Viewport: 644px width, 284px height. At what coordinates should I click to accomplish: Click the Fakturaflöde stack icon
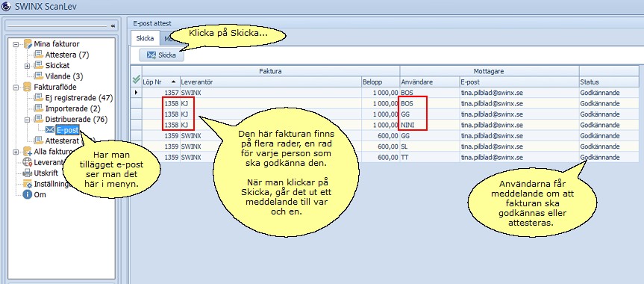pos(28,87)
